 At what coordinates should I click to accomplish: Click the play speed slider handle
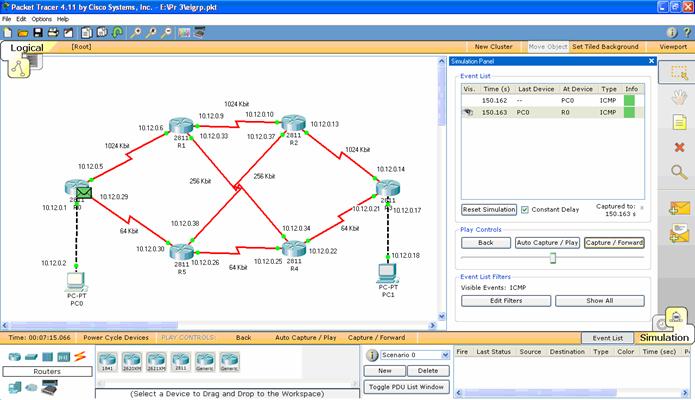pos(551,257)
